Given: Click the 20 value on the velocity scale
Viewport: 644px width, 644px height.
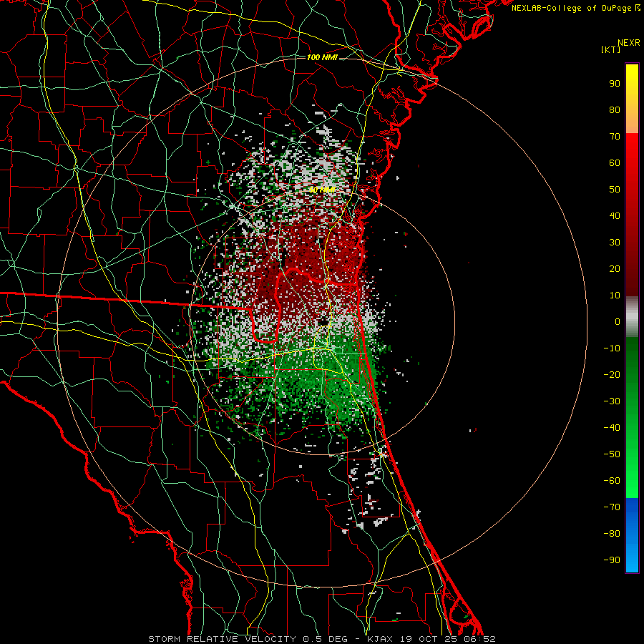Looking at the screenshot, I should (615, 269).
